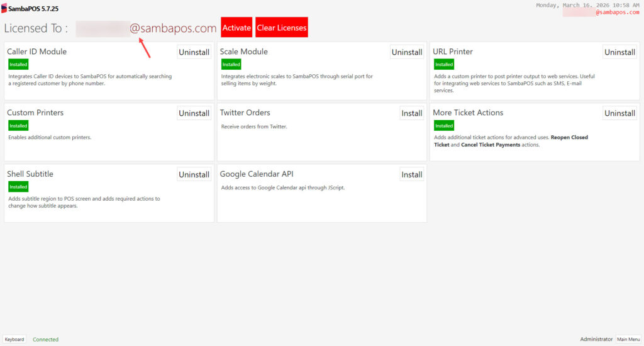Viewport: 644px width, 346px height.
Task: Open the on-screen Keyboard
Action: coord(14,339)
